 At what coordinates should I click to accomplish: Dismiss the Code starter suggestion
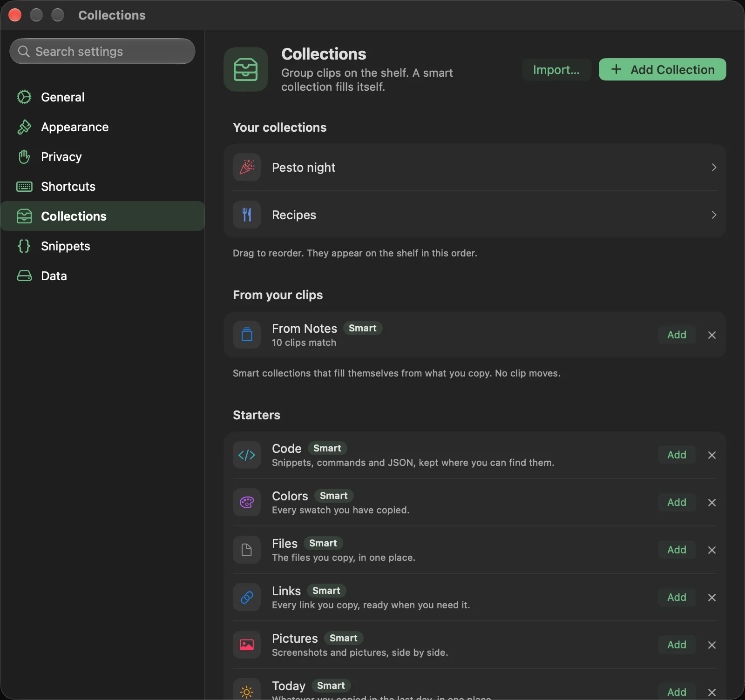click(712, 455)
